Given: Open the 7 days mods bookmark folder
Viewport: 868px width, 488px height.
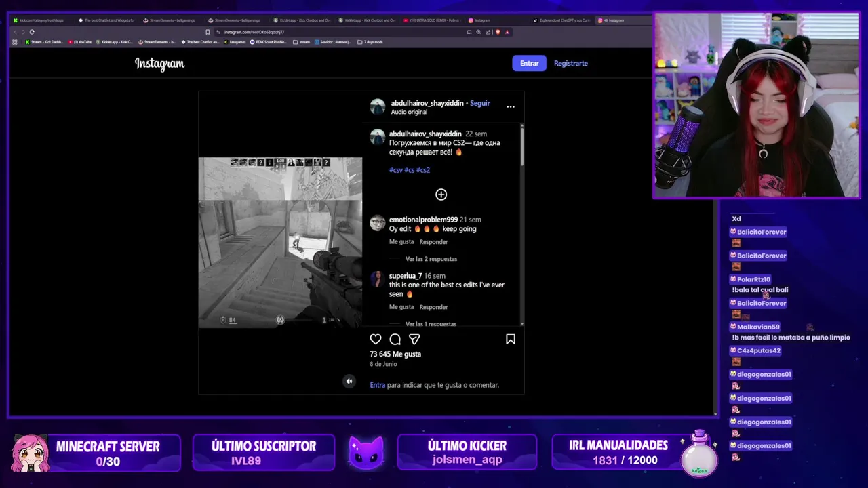Looking at the screenshot, I should (x=370, y=42).
